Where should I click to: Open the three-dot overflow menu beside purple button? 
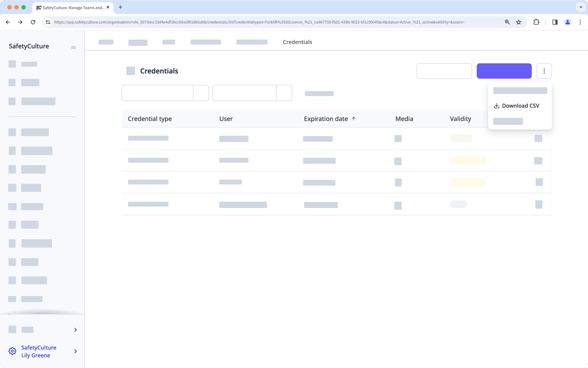pyautogui.click(x=544, y=71)
